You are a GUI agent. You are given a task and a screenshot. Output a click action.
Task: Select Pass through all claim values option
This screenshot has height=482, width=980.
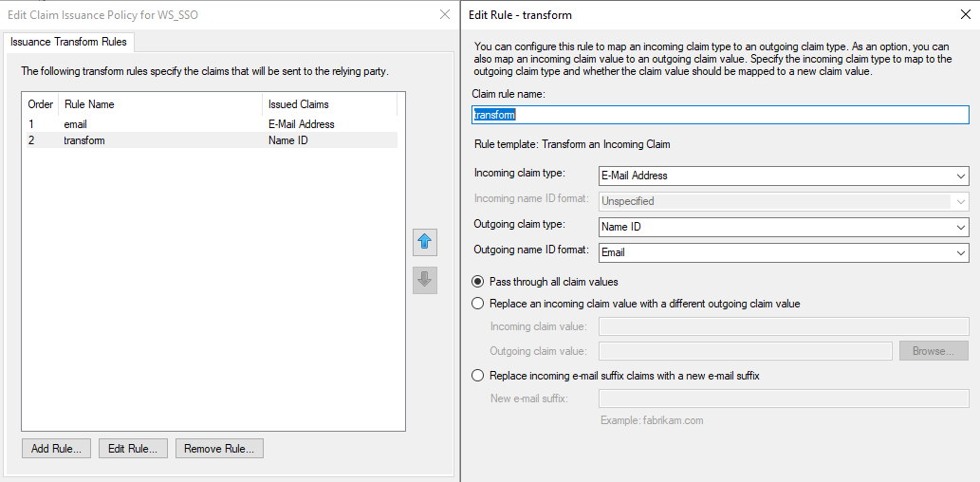point(478,282)
